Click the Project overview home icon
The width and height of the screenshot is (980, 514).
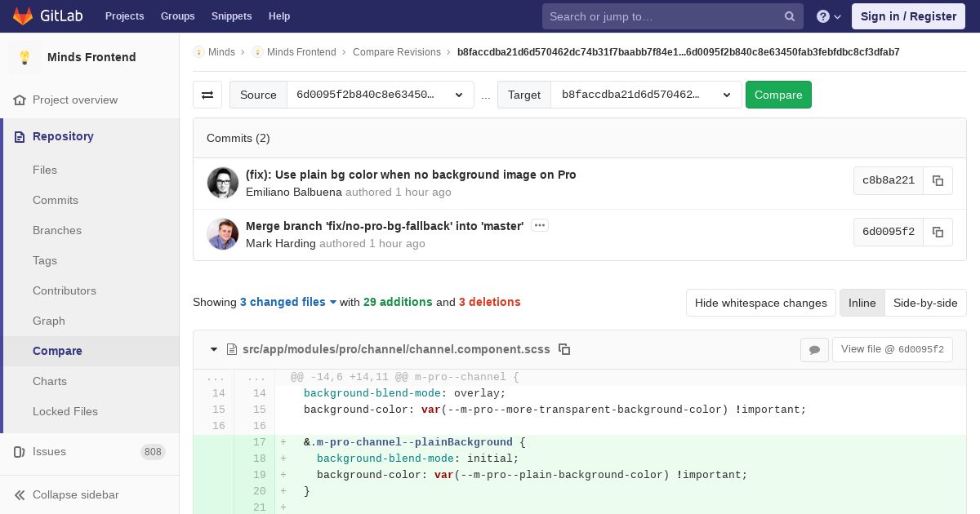click(20, 100)
